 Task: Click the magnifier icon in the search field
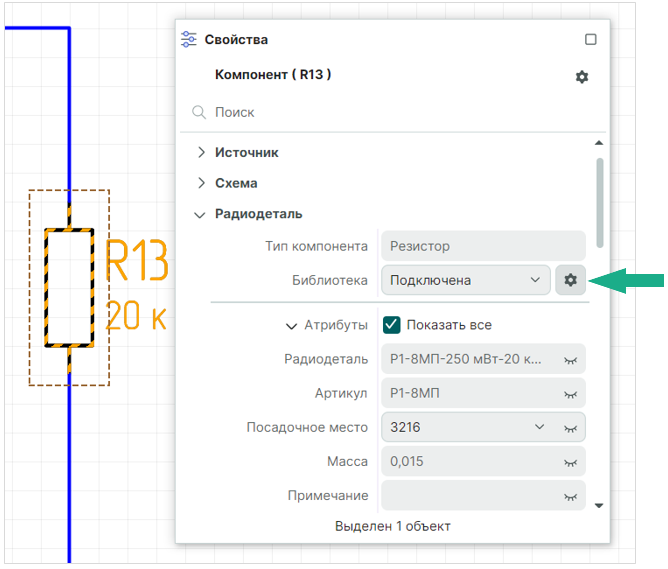tap(199, 113)
